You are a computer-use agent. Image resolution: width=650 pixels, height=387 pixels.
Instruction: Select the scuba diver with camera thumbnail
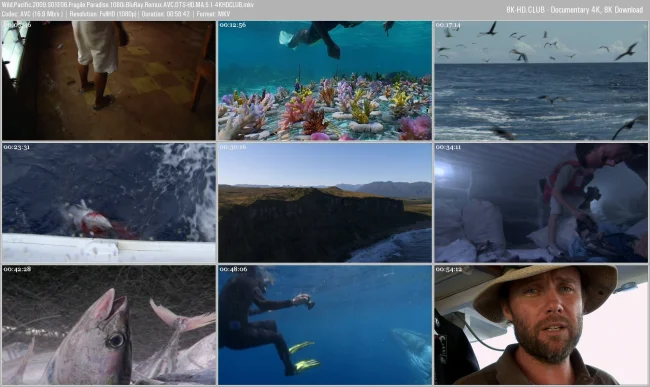coord(325,325)
